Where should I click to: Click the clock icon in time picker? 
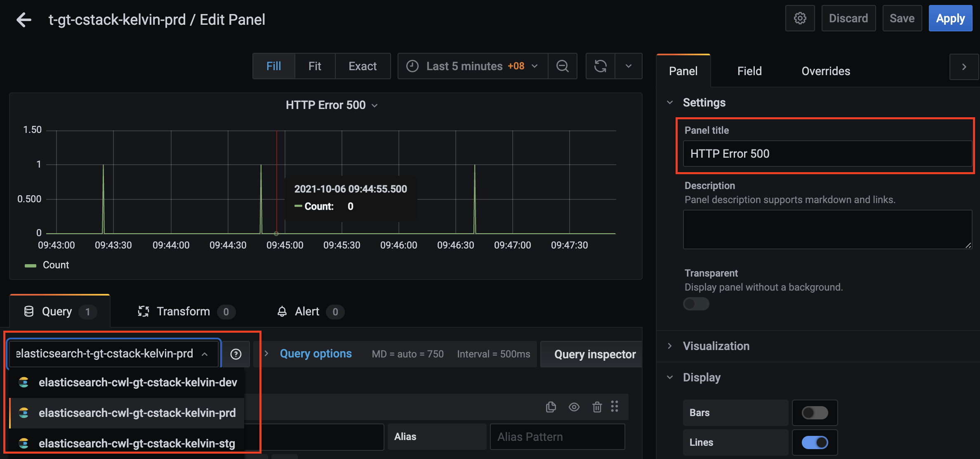[412, 66]
